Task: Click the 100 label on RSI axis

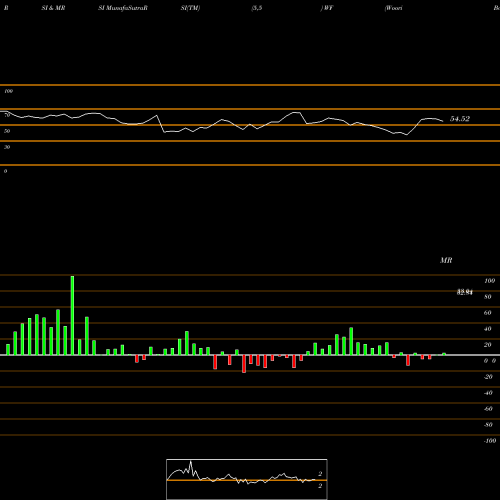Action: coord(8,91)
